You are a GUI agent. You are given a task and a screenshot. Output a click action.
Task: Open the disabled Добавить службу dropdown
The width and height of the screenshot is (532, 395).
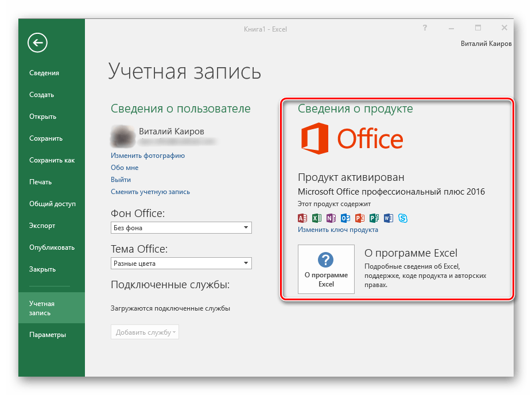pos(145,332)
